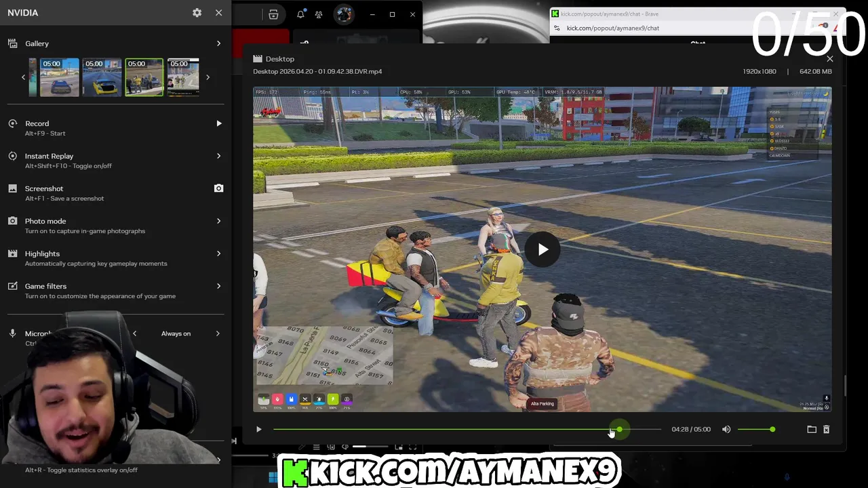The height and width of the screenshot is (488, 868).
Task: Expand the Highlights chevron
Action: click(218, 253)
